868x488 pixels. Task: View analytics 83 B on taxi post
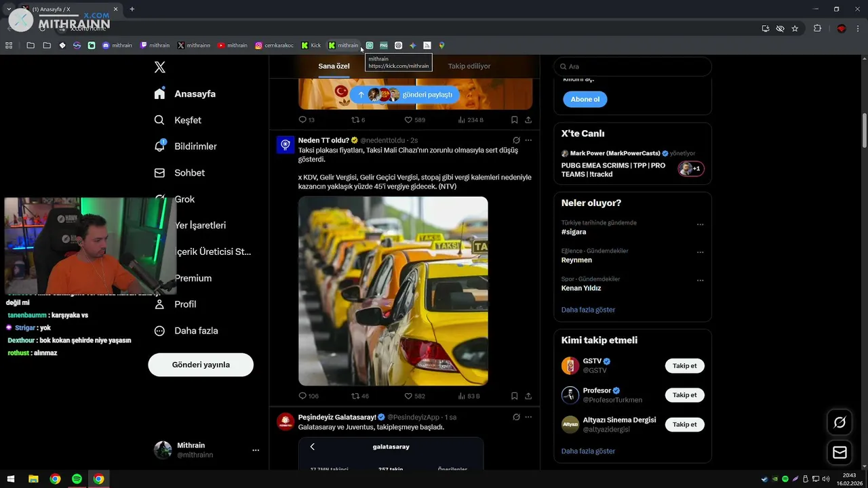[469, 396]
